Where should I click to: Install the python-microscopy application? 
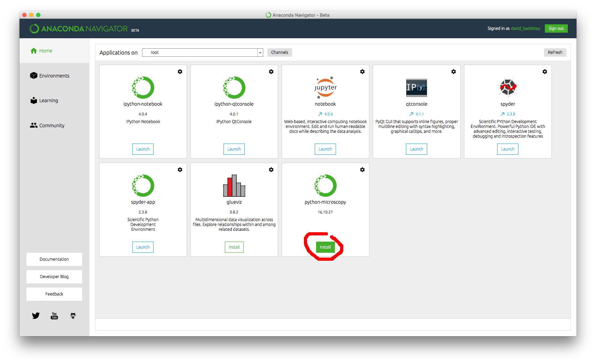pos(326,247)
